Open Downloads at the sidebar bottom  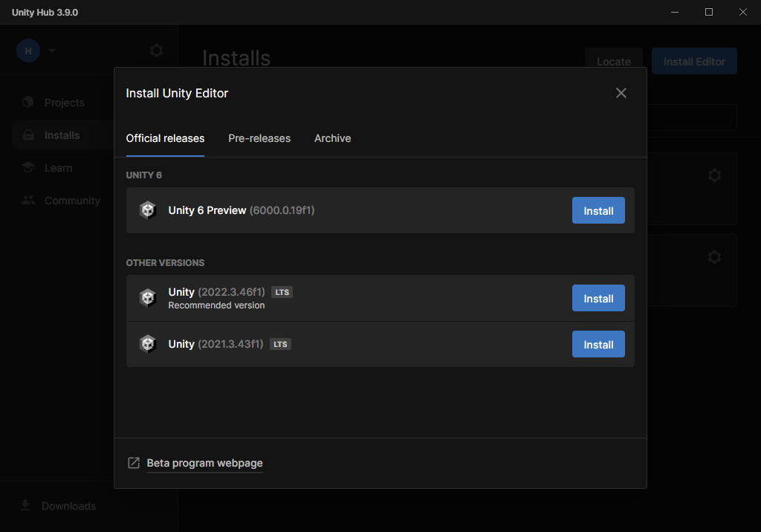tap(68, 506)
